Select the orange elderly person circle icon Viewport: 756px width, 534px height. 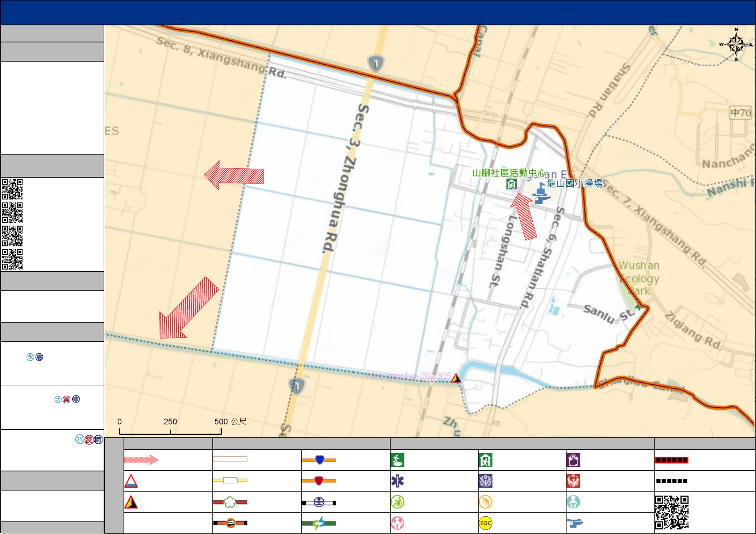[486, 502]
